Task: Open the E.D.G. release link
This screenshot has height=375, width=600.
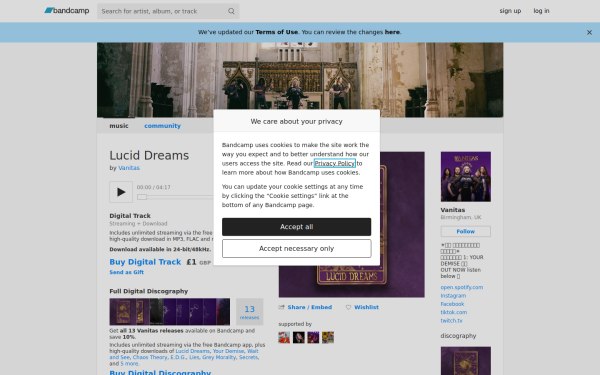Action: tap(178, 357)
